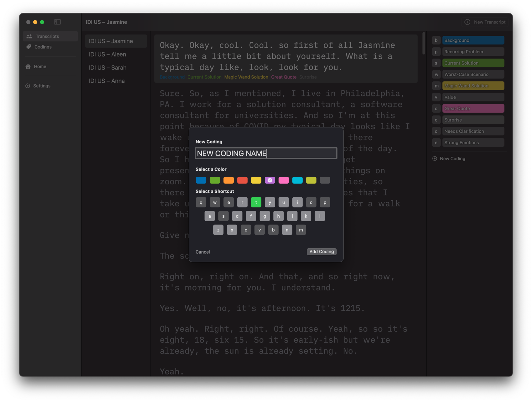Select the green color swatch
This screenshot has width=532, height=402.
[215, 180]
